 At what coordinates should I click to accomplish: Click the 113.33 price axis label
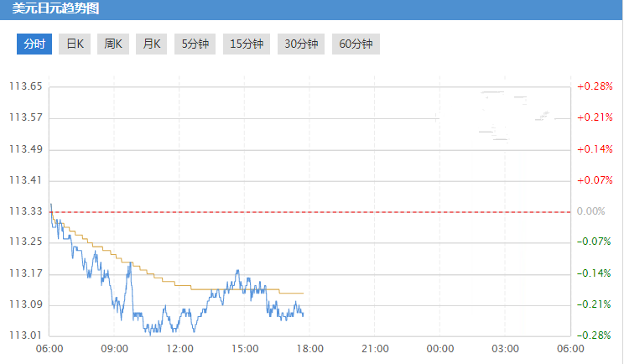pos(25,211)
